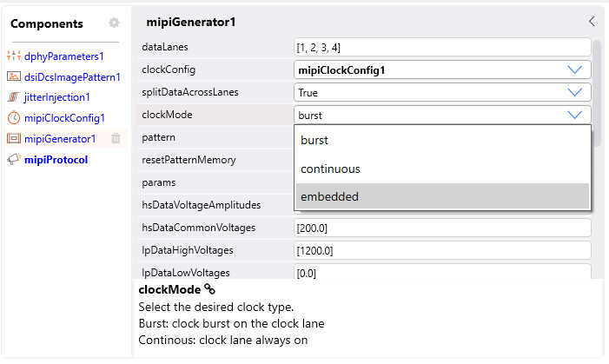Open the clockConfig dropdown
Viewport: 609px width, 364px height.
coord(574,69)
